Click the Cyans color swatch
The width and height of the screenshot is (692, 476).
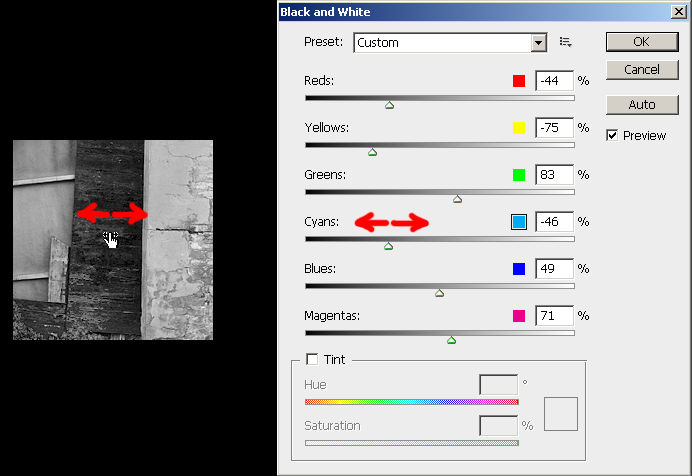519,222
